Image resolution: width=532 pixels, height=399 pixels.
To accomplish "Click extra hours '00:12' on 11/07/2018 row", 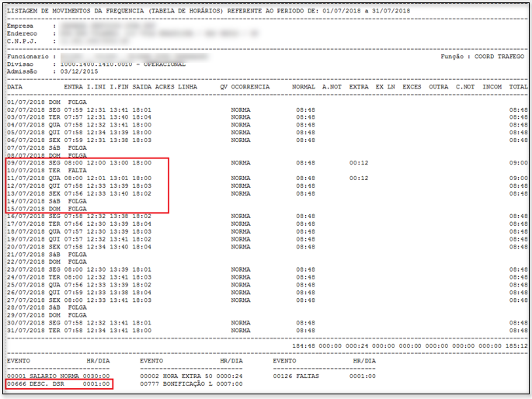I will [x=359, y=179].
